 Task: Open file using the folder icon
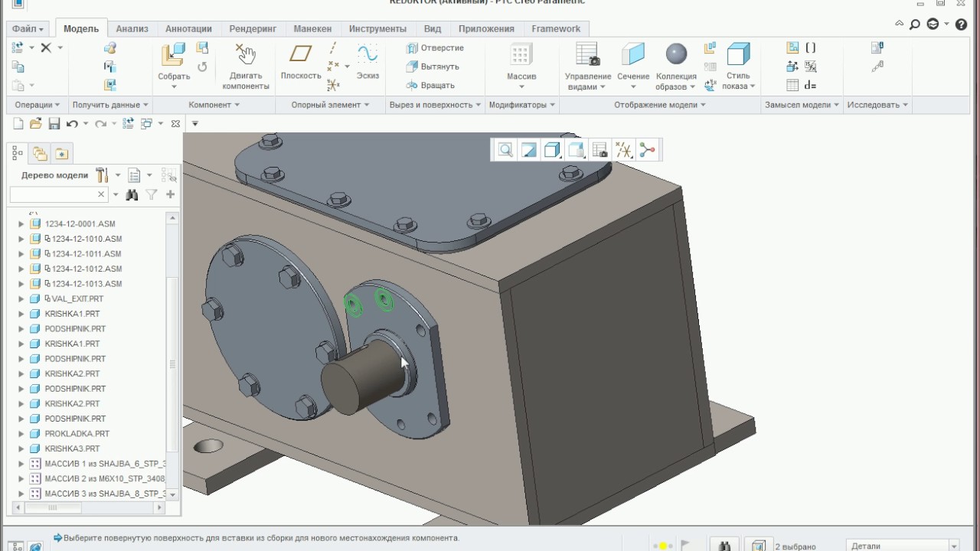pyautogui.click(x=36, y=123)
